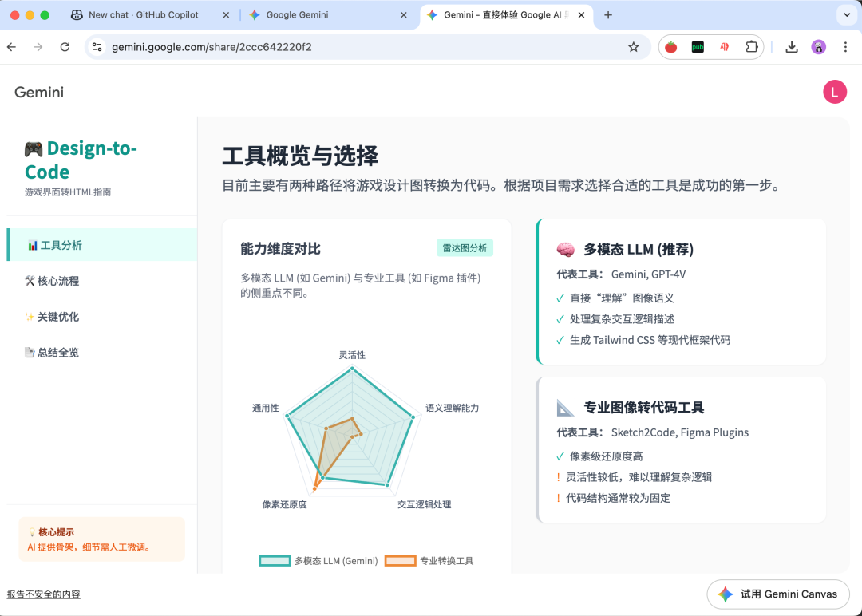Click the tools icon beside 核心流程
This screenshot has height=616, width=862.
point(30,281)
